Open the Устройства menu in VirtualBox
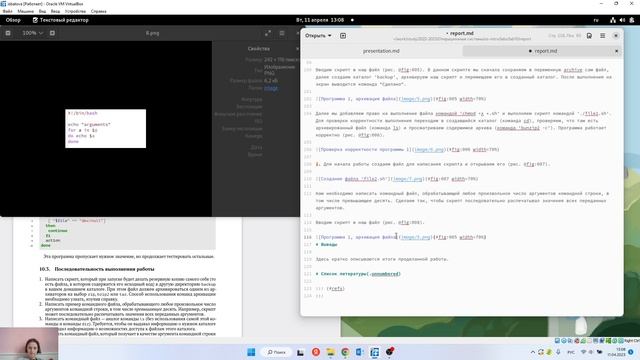Screen dimensions: 640x360 click(x=75, y=11)
